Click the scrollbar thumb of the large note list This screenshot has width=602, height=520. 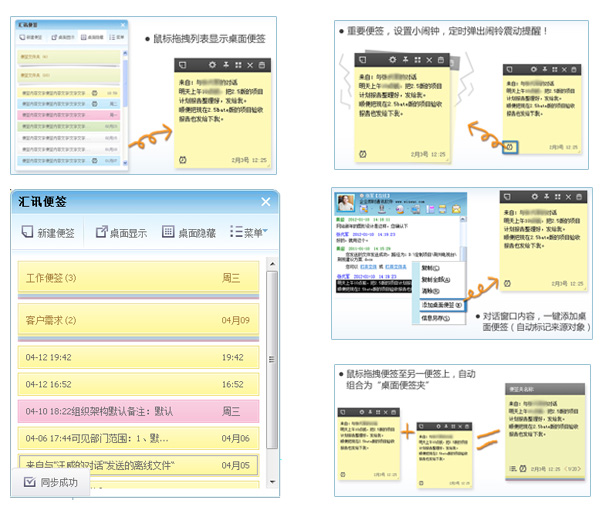(x=272, y=359)
